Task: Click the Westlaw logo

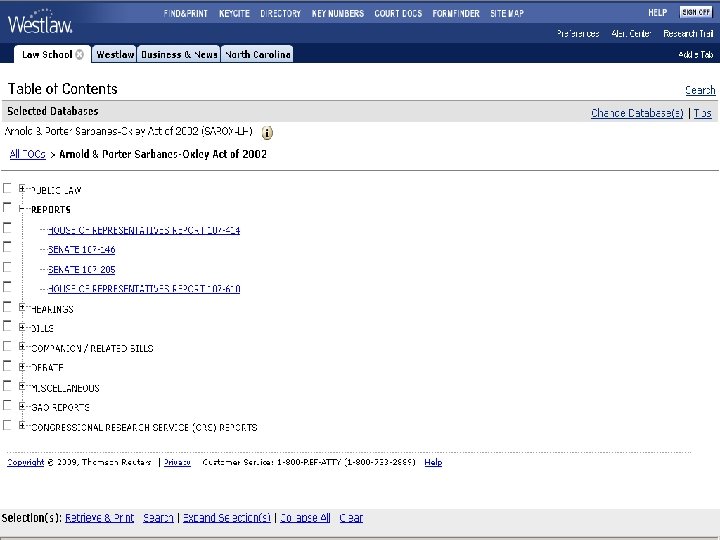Action: click(x=40, y=22)
